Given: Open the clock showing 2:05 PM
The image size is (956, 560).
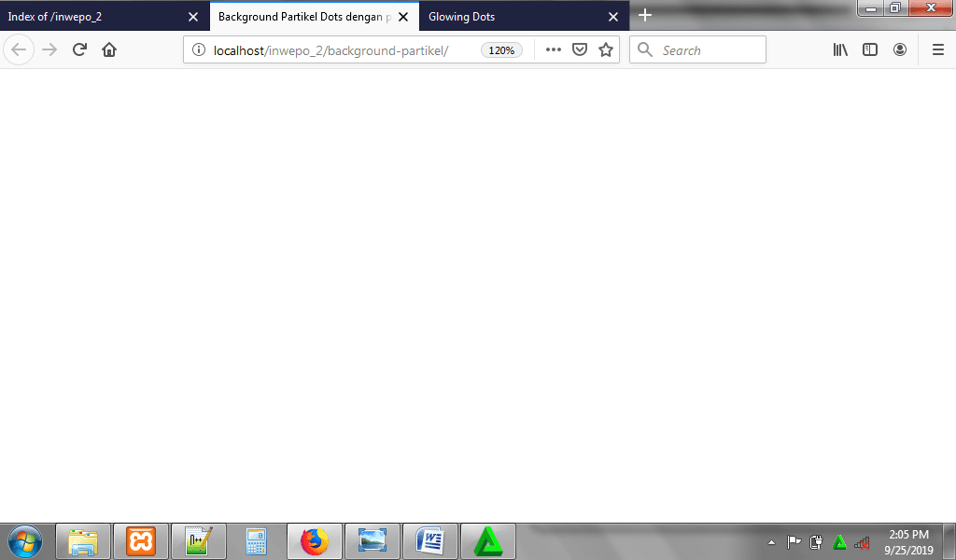Looking at the screenshot, I should point(909,541).
